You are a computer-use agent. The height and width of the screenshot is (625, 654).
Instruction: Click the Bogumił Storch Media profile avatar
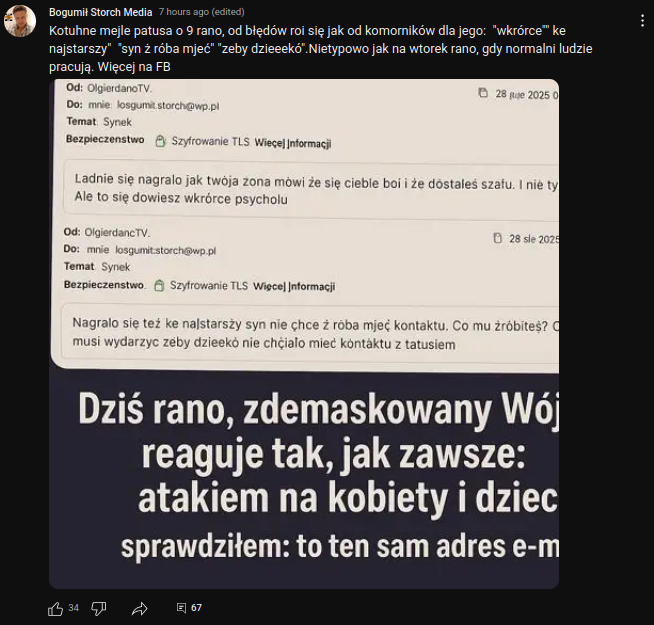click(20, 21)
